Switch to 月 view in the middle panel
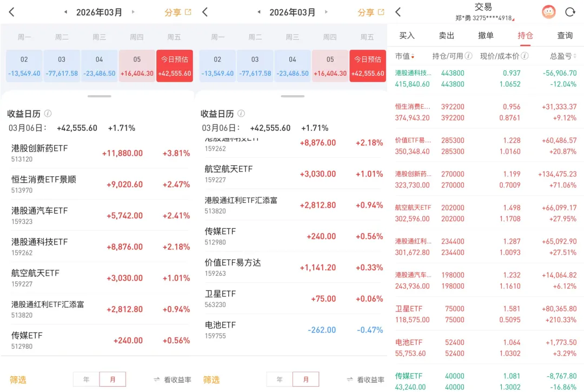This screenshot has height=392, width=584. 306,380
